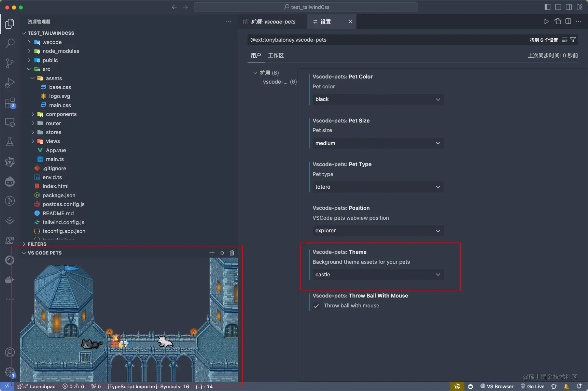Open index.html in explorer
588x391 pixels.
(56, 186)
